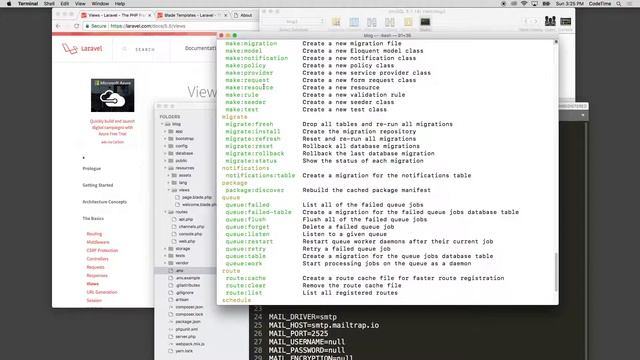This screenshot has width=640, height=360.
Task: Expand the vendor folder in sidebar
Action: [x=165, y=263]
